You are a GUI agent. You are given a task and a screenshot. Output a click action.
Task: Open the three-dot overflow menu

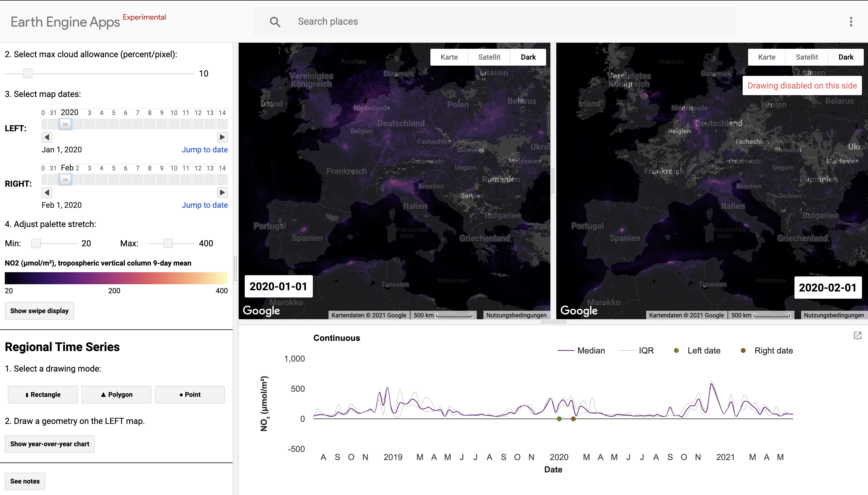pos(851,22)
